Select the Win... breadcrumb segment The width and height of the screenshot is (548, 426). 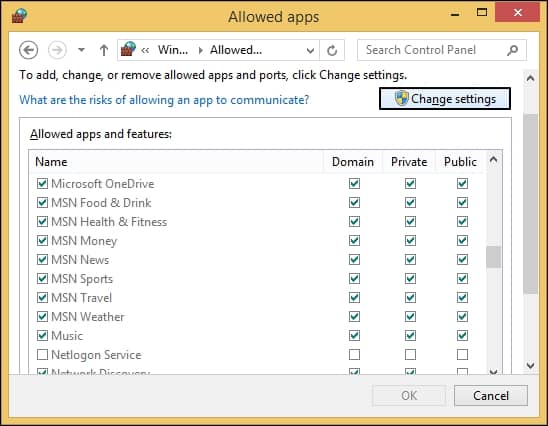click(x=173, y=50)
